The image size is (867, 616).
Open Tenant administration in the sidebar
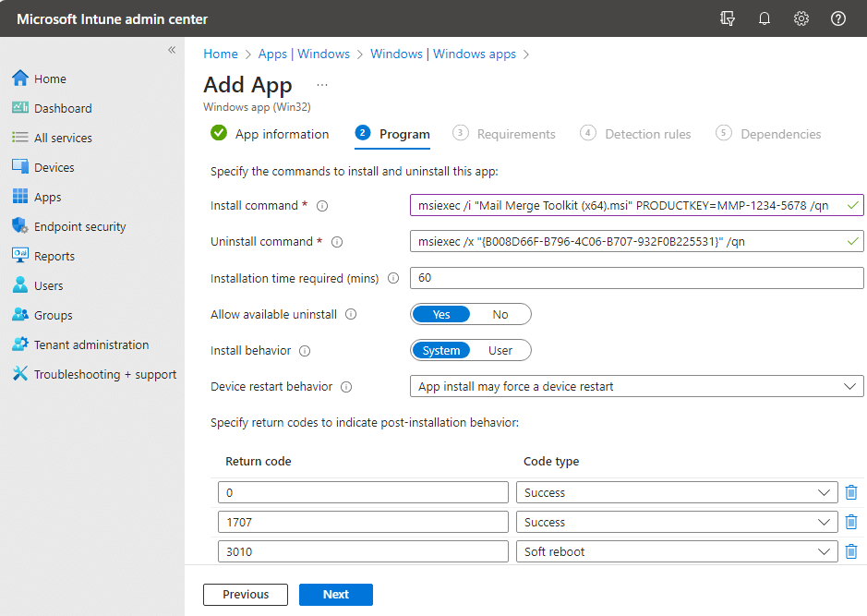tap(91, 345)
